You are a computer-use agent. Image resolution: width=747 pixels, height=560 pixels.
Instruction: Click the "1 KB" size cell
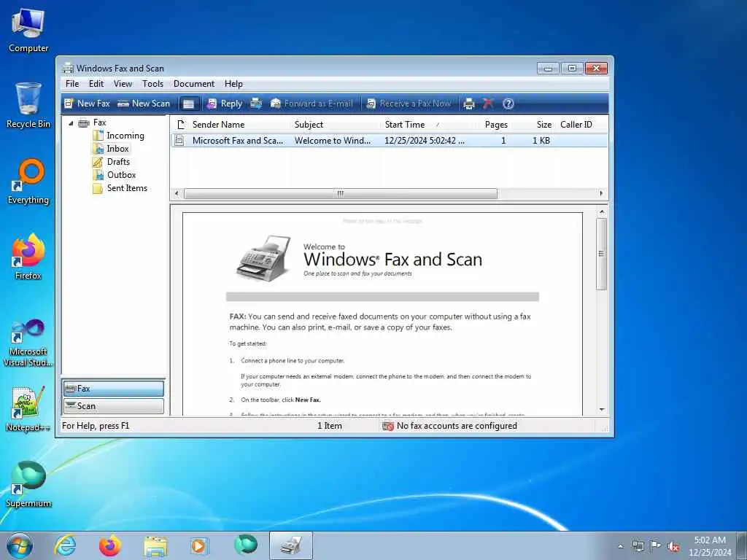(x=541, y=141)
